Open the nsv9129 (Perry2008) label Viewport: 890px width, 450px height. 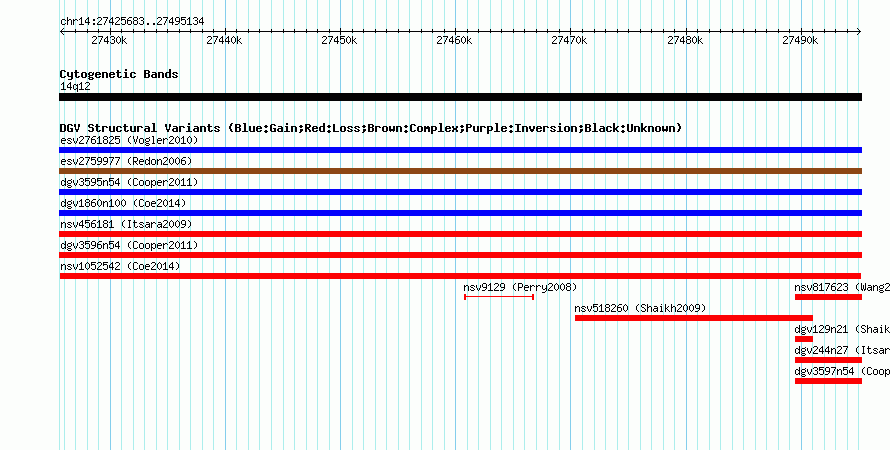(x=520, y=287)
